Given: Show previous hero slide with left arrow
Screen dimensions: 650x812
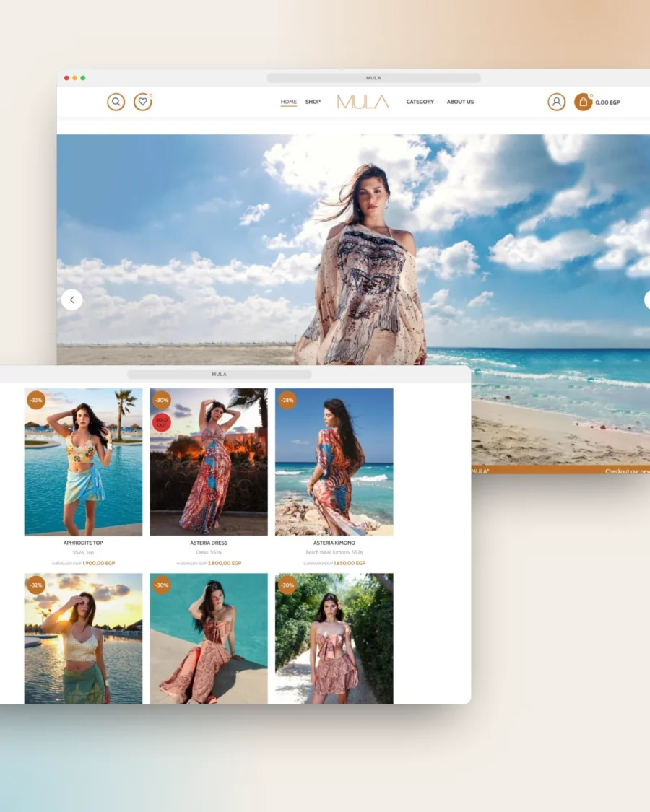Looking at the screenshot, I should pyautogui.click(x=71, y=300).
